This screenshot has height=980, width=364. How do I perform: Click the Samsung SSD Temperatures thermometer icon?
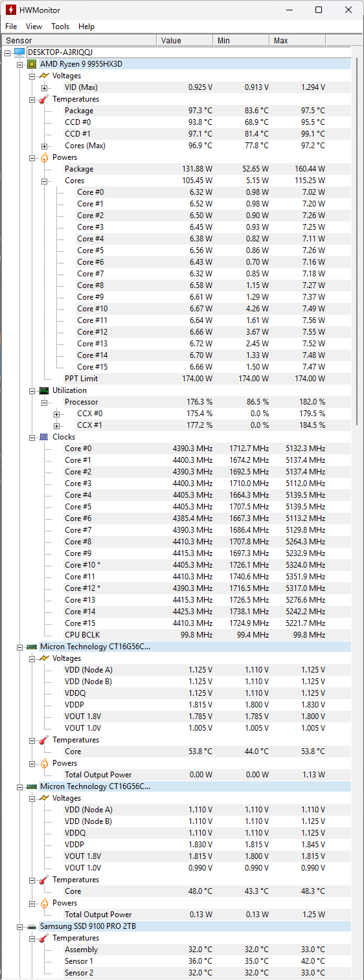[44, 937]
